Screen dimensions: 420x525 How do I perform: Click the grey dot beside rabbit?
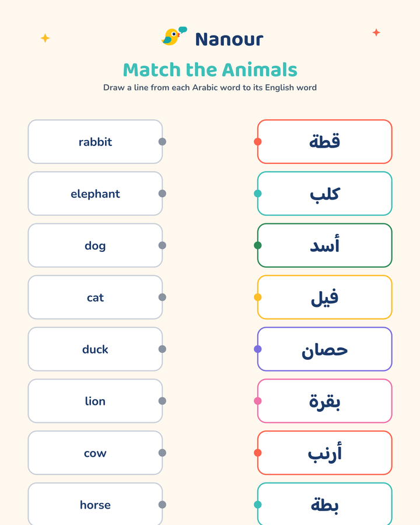tap(162, 142)
